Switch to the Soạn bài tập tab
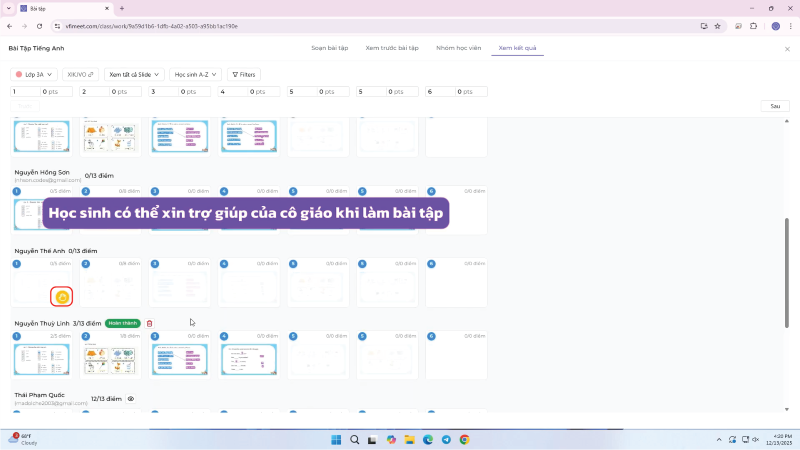Viewport: 800px width, 450px height. click(329, 48)
